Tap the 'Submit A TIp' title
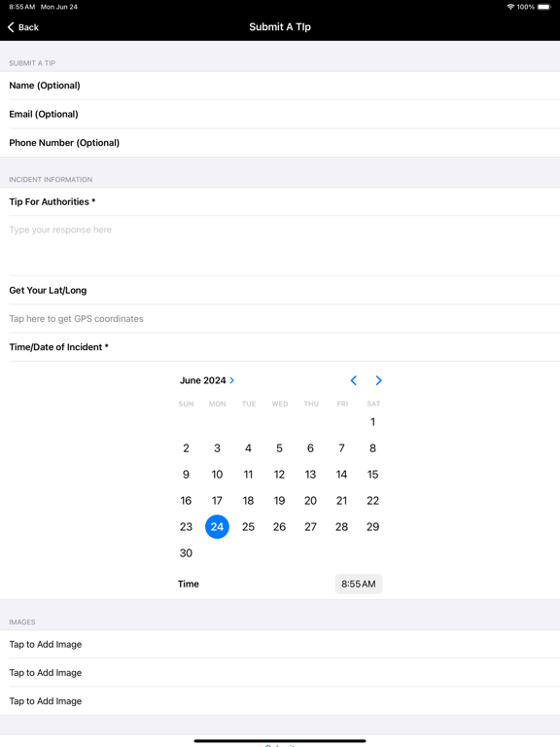Viewport: 560px width, 747px height. (280, 27)
